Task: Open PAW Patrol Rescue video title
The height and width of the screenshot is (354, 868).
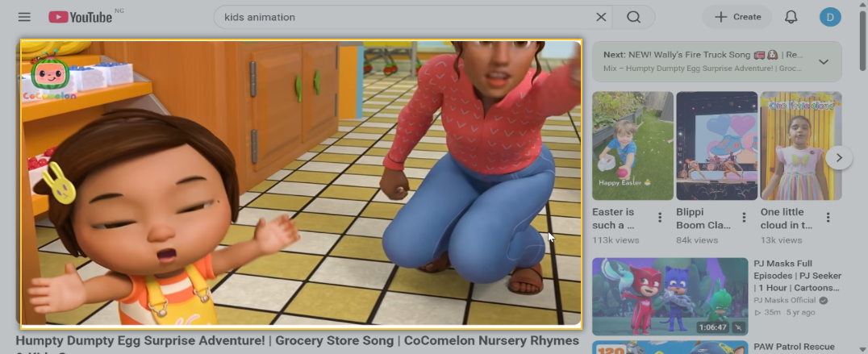Action: (794, 347)
